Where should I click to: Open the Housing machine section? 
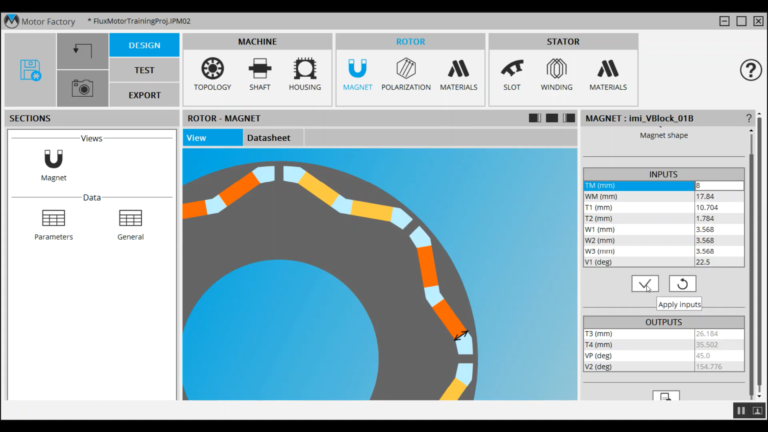pos(305,74)
